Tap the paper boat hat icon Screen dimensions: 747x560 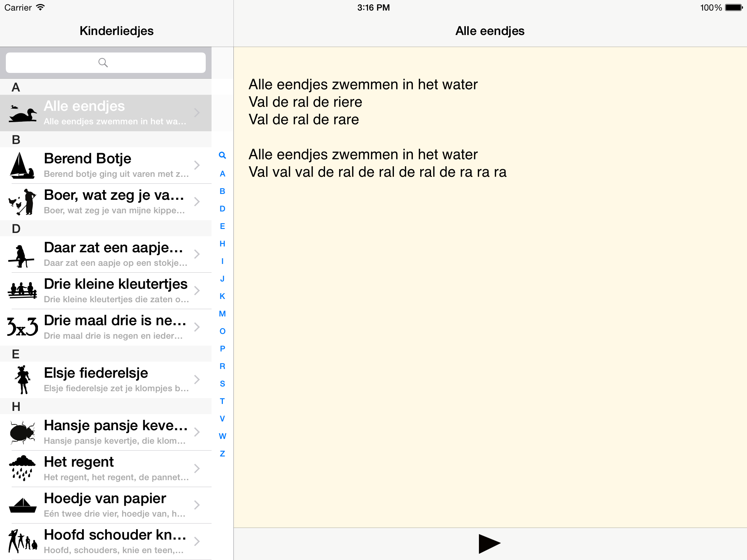click(23, 505)
